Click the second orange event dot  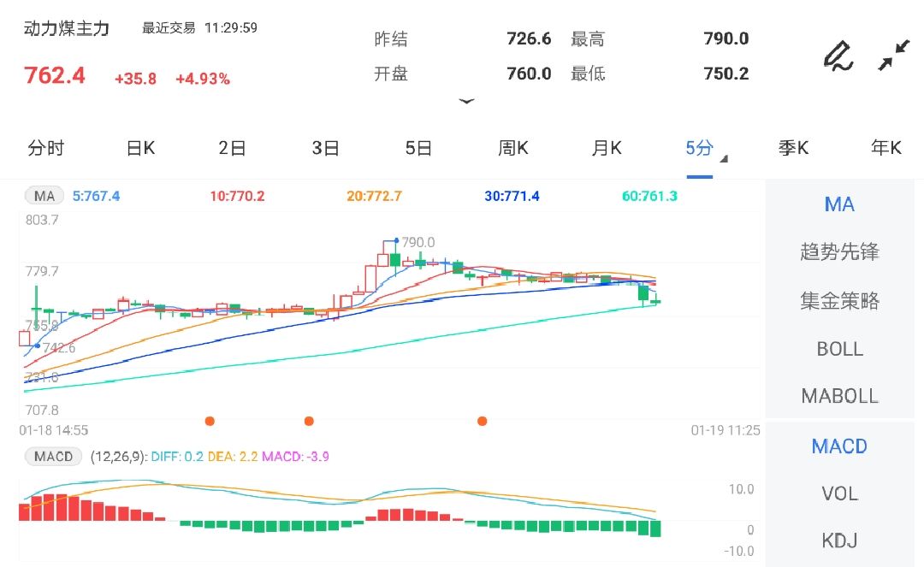[309, 421]
